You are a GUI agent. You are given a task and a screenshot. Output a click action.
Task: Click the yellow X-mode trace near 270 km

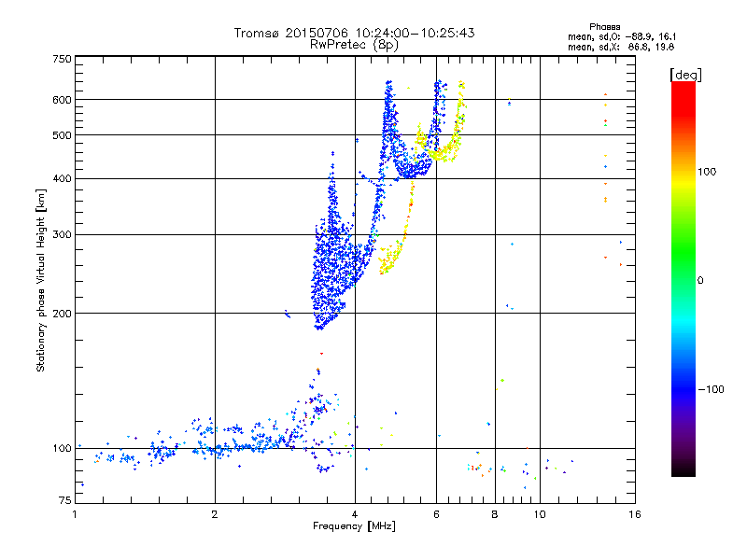tap(390, 258)
